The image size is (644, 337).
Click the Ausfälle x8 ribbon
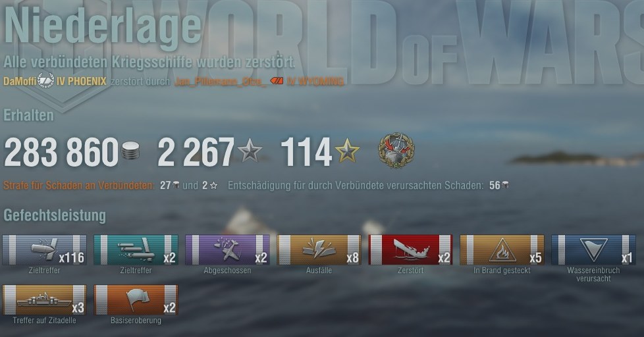(319, 249)
